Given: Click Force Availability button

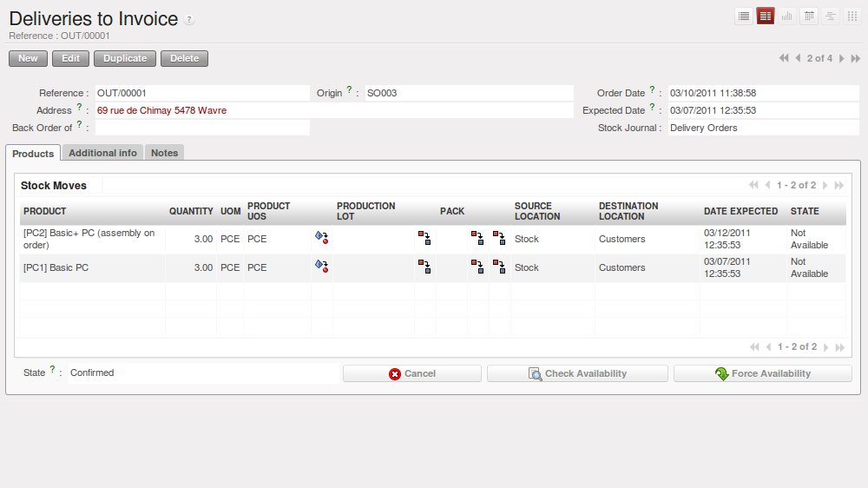Looking at the screenshot, I should click(762, 373).
